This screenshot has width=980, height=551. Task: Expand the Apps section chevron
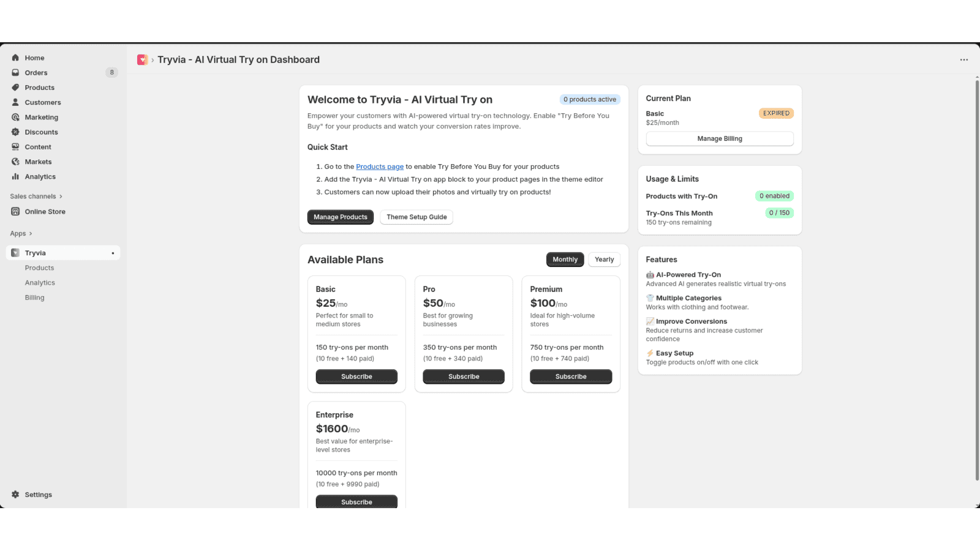tap(31, 233)
